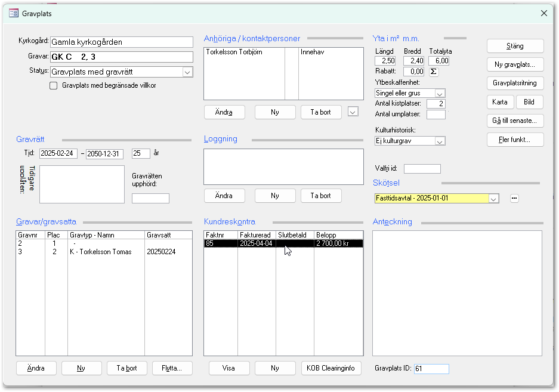
Task: Click the Anteckning text area
Action: tap(458, 293)
